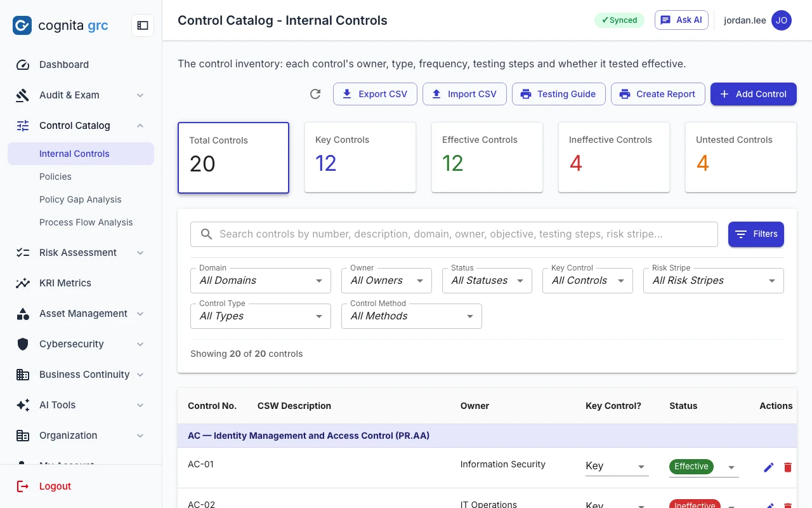Click the Export CSV button
Viewport: 812px width, 508px height.
[x=375, y=94]
